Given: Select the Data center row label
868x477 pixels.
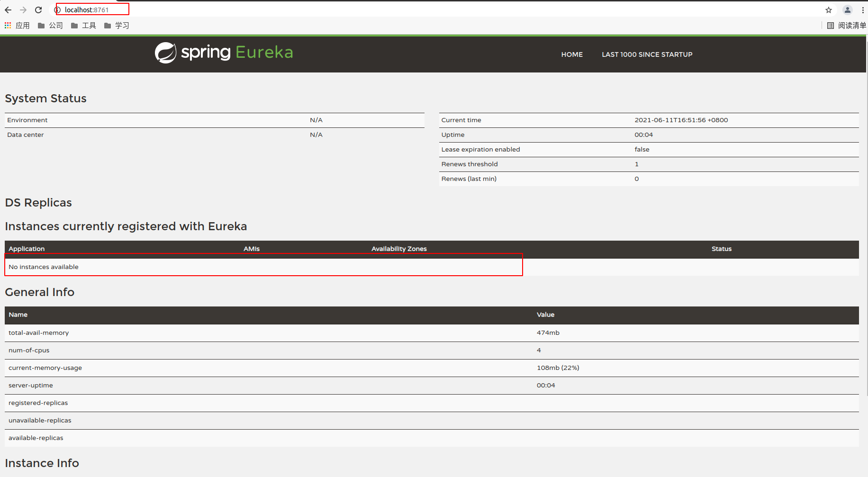Looking at the screenshot, I should (26, 135).
